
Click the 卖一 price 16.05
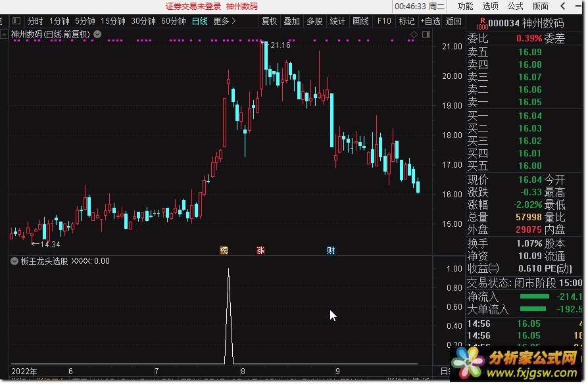(x=530, y=102)
